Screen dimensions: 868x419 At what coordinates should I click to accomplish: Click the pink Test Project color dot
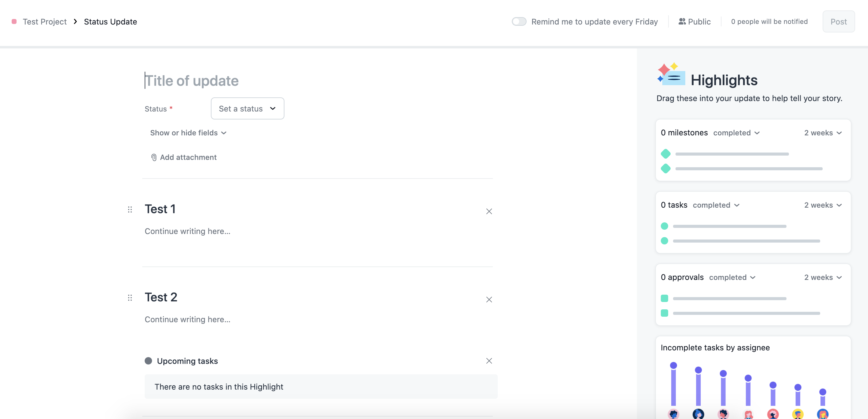(x=14, y=21)
